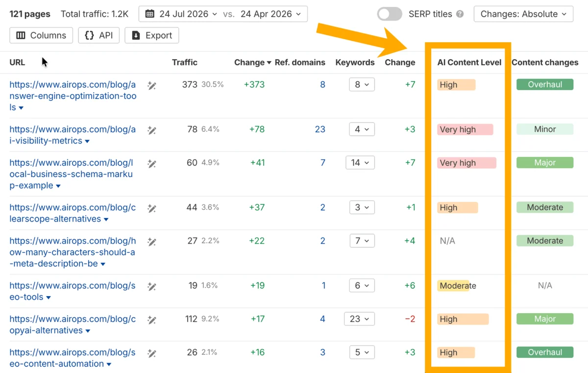Sort by the URL column header
Screen dimensions: 588x373
[17, 62]
